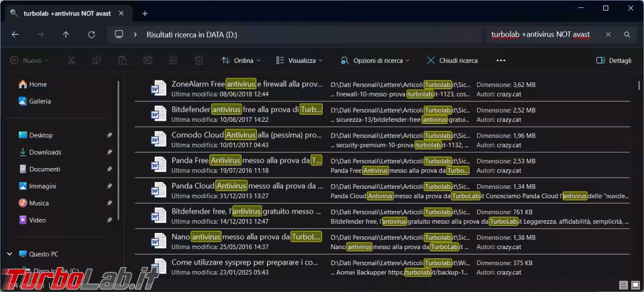Image resolution: width=644 pixels, height=292 pixels.
Task: Open Video in the sidebar
Action: (32, 220)
